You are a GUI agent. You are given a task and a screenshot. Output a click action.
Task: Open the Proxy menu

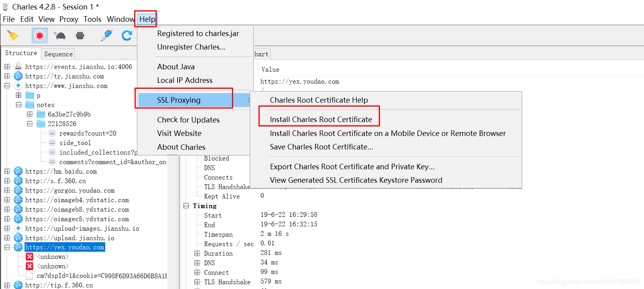[x=69, y=19]
